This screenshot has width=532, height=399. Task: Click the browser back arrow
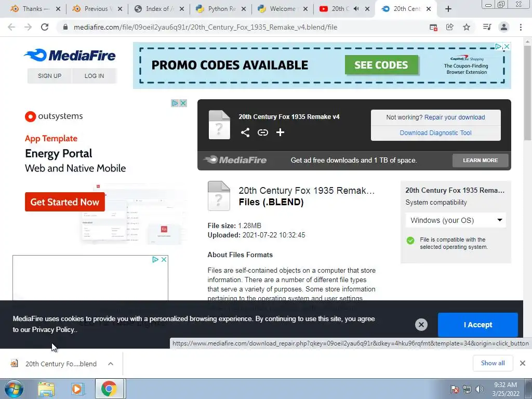coord(11,27)
